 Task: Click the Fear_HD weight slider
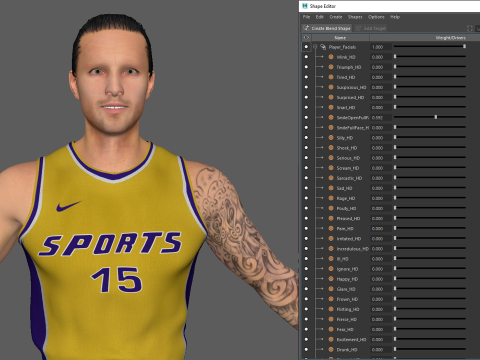[x=430, y=329]
